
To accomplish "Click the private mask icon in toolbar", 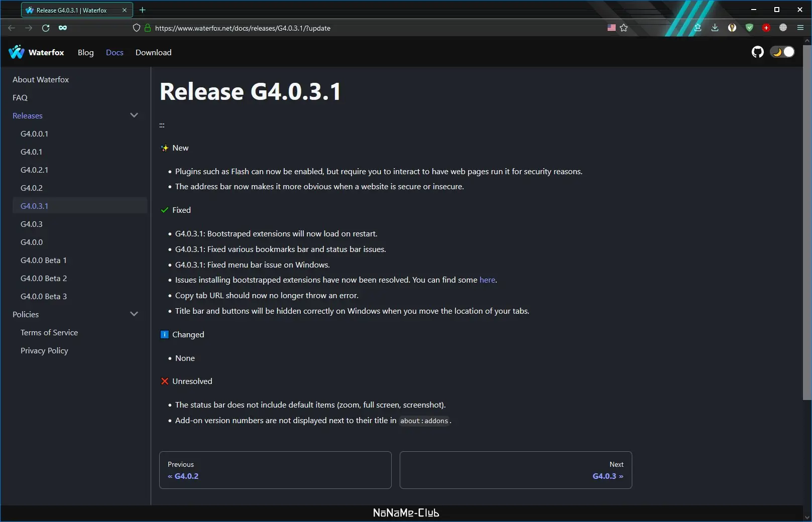I will pos(63,28).
